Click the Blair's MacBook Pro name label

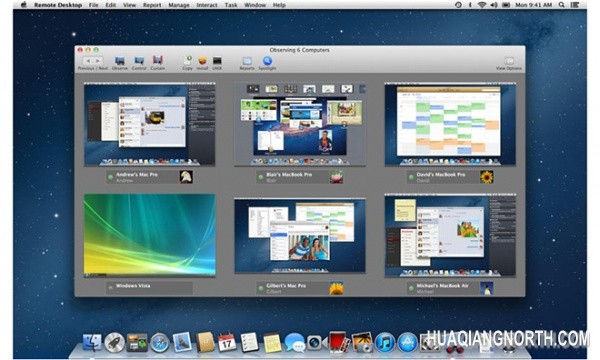289,174
